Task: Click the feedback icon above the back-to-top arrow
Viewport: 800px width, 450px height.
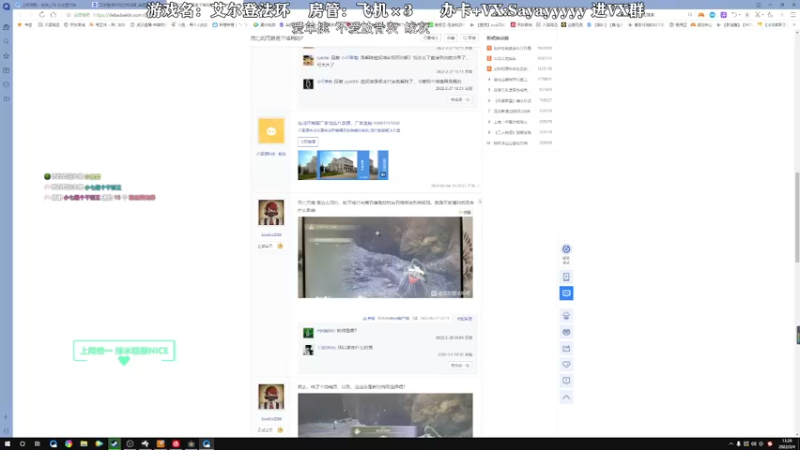Action: tap(566, 381)
